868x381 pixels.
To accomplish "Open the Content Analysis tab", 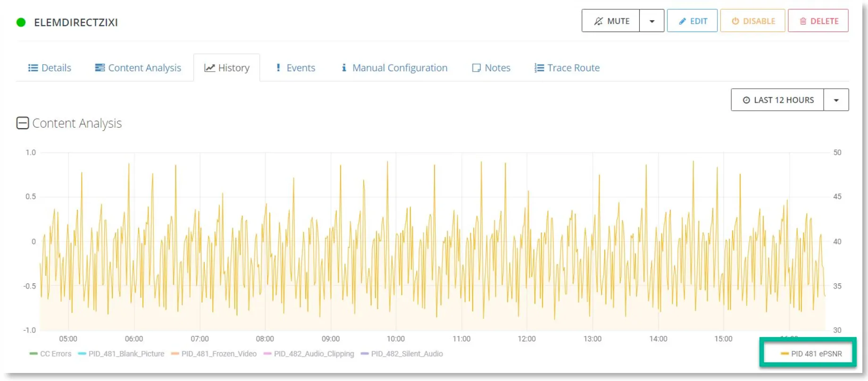I will [x=138, y=68].
